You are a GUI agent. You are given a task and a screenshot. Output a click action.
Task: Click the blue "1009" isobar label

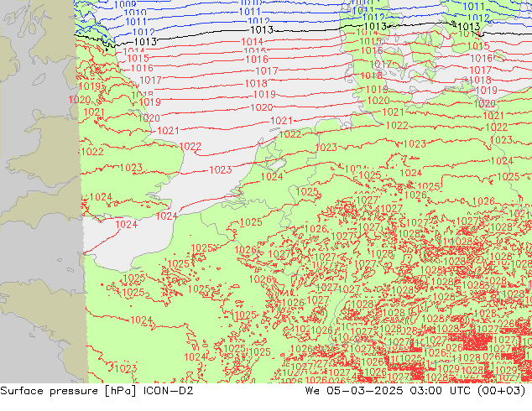click(125, 4)
